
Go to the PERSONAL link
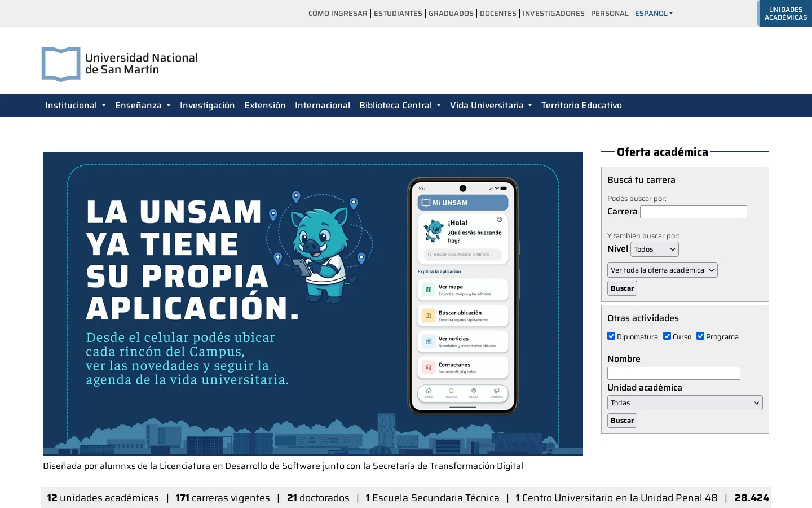610,13
